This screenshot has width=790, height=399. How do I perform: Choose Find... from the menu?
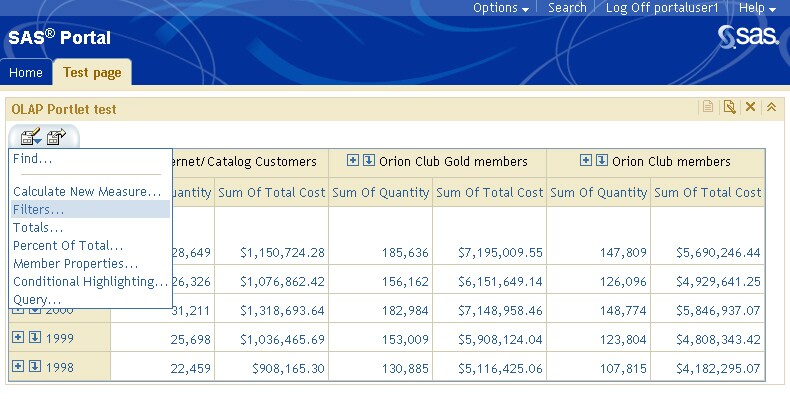[32, 159]
